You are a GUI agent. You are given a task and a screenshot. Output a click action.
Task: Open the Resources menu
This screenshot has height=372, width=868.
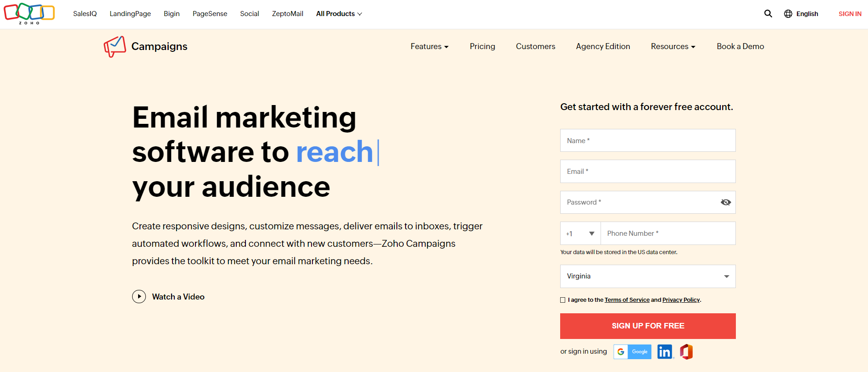coord(673,46)
